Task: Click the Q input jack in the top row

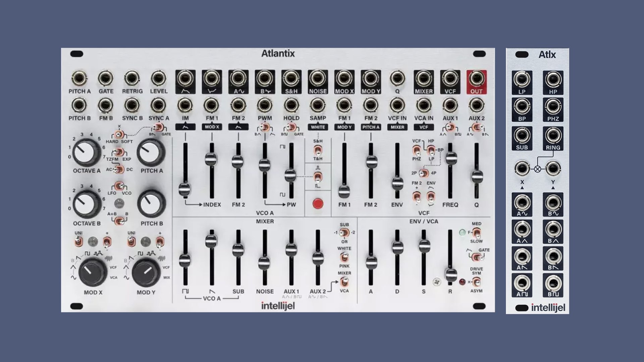Action: click(x=397, y=78)
